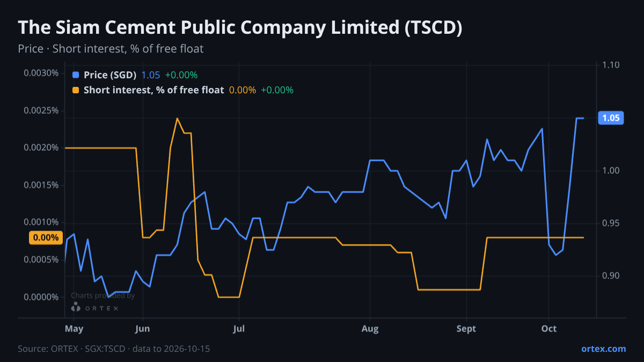
Task: Click the Jul x-axis label
Action: 239,328
